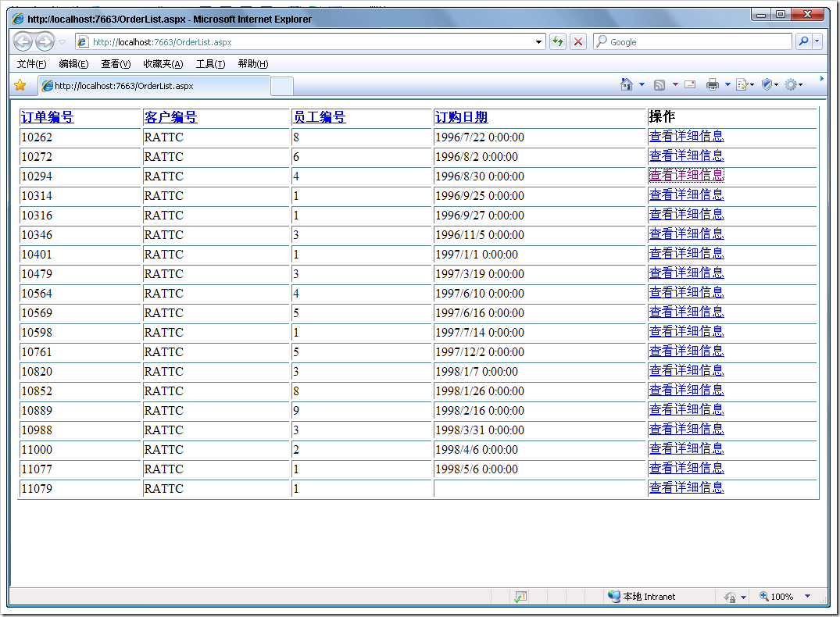Click 查看详细信息 for order 10262
840x617 pixels.
pos(686,137)
